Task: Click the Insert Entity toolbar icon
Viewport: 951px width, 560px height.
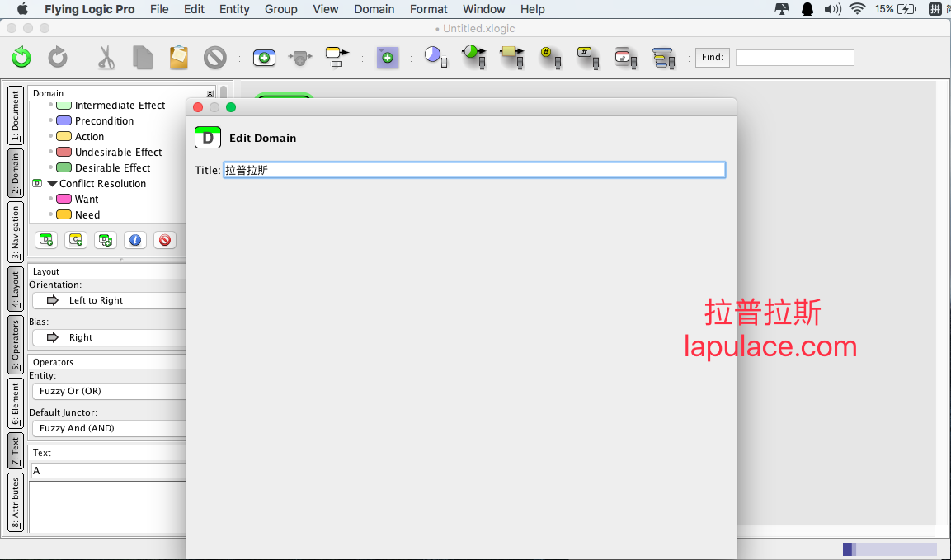Action: pos(300,58)
